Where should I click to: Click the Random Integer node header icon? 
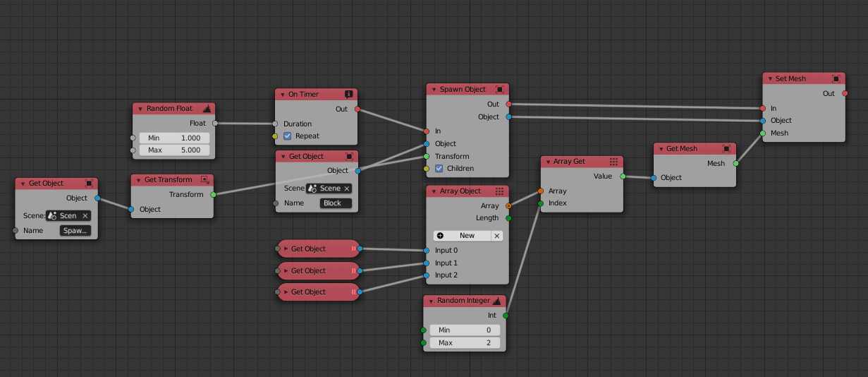(x=496, y=301)
